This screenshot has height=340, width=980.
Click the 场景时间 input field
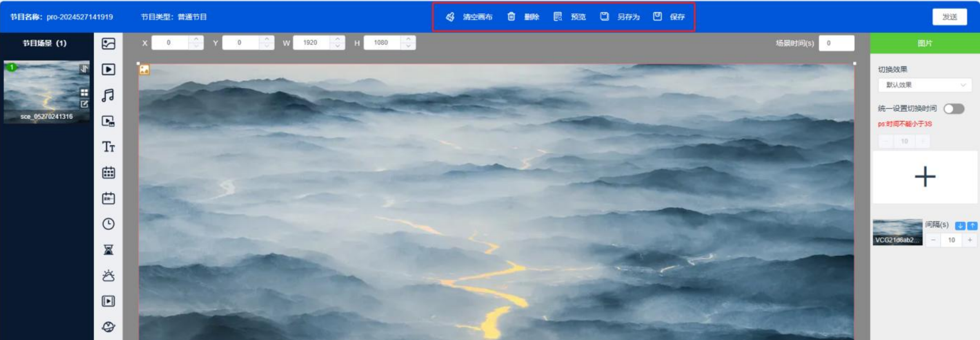pyautogui.click(x=836, y=43)
